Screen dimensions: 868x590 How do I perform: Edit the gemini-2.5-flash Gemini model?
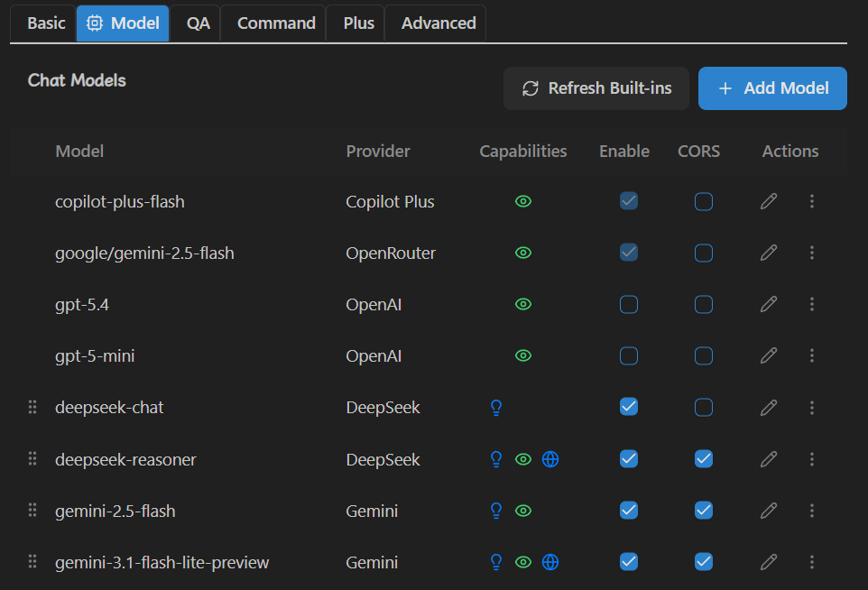769,511
